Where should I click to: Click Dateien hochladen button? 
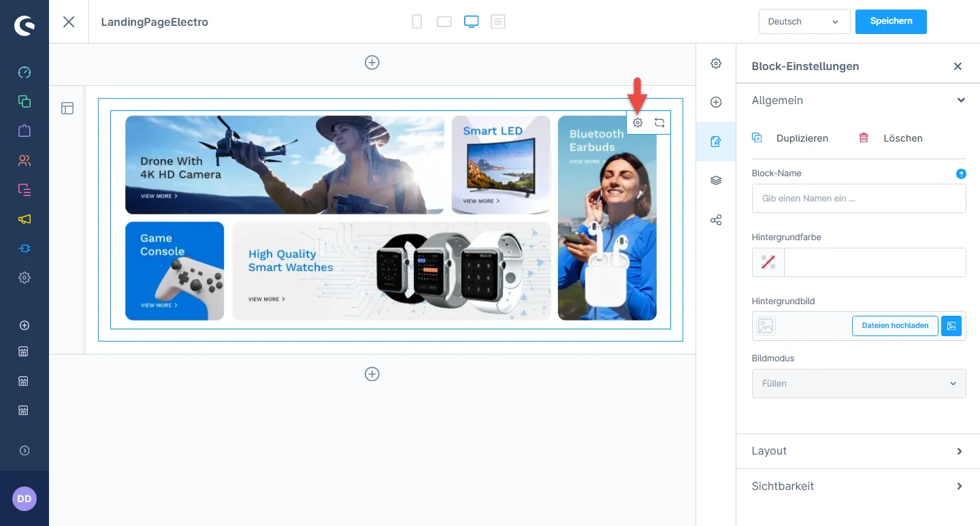895,326
